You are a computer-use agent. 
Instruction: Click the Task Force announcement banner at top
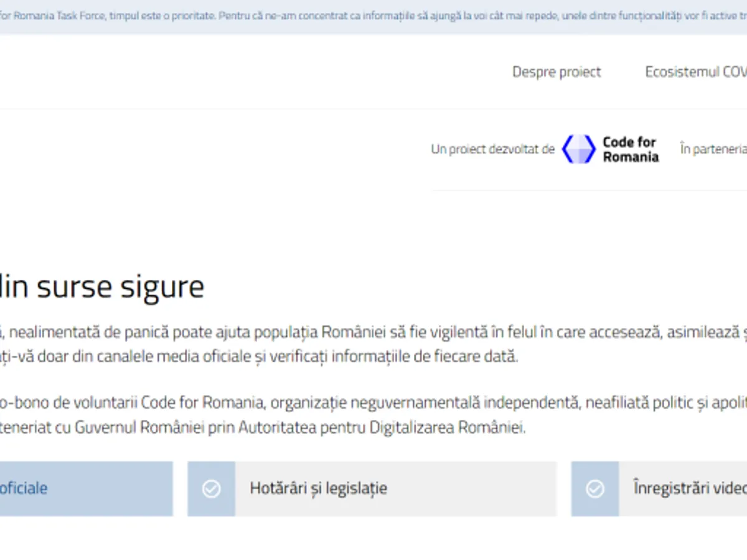[x=374, y=16]
